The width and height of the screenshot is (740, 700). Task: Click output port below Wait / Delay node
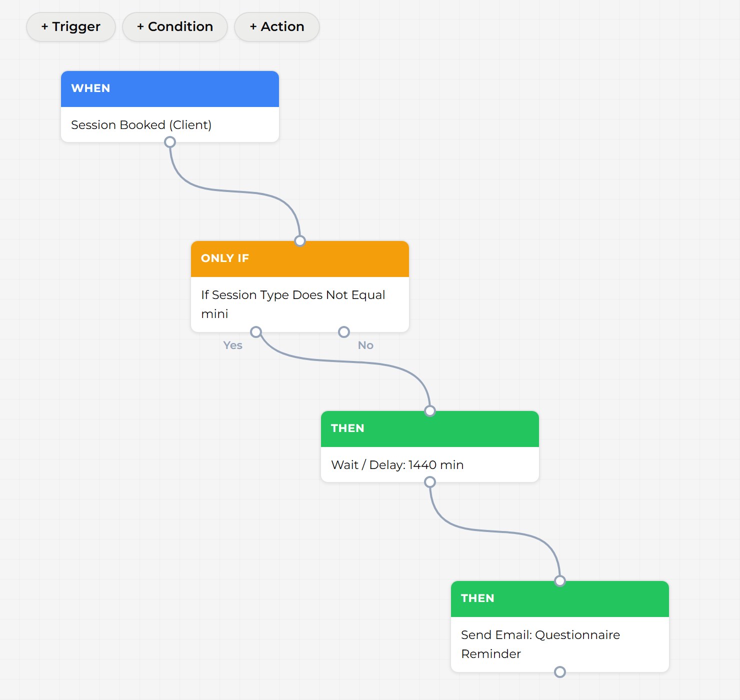pyautogui.click(x=430, y=482)
